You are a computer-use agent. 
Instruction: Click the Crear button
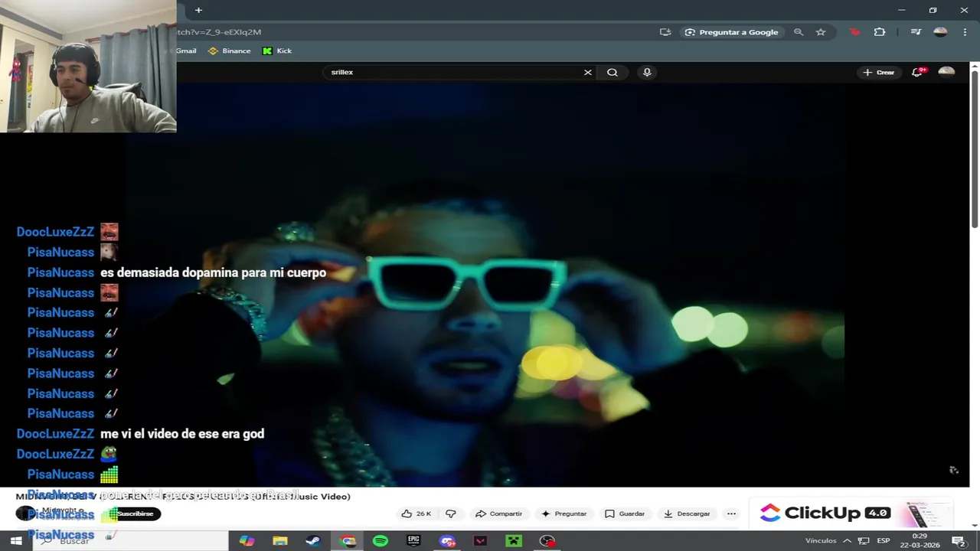point(878,72)
